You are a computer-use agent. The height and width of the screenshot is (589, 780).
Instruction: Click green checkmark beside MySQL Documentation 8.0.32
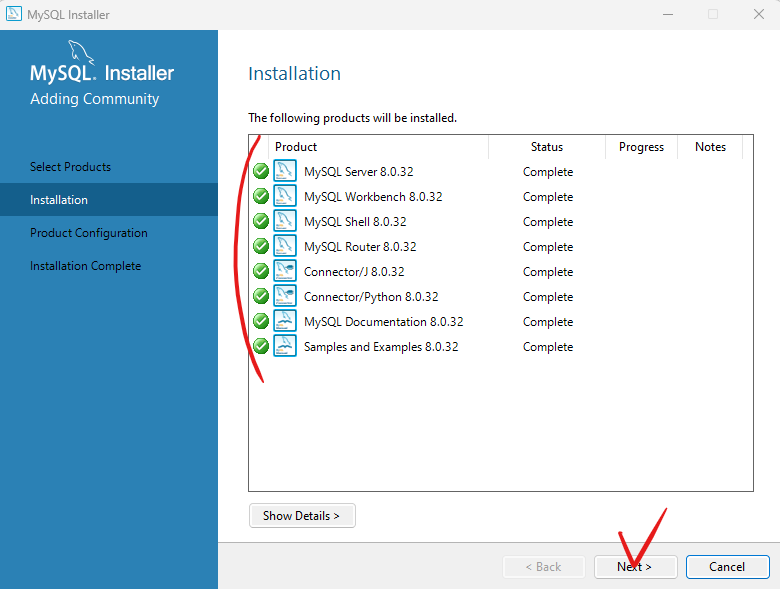coord(261,321)
